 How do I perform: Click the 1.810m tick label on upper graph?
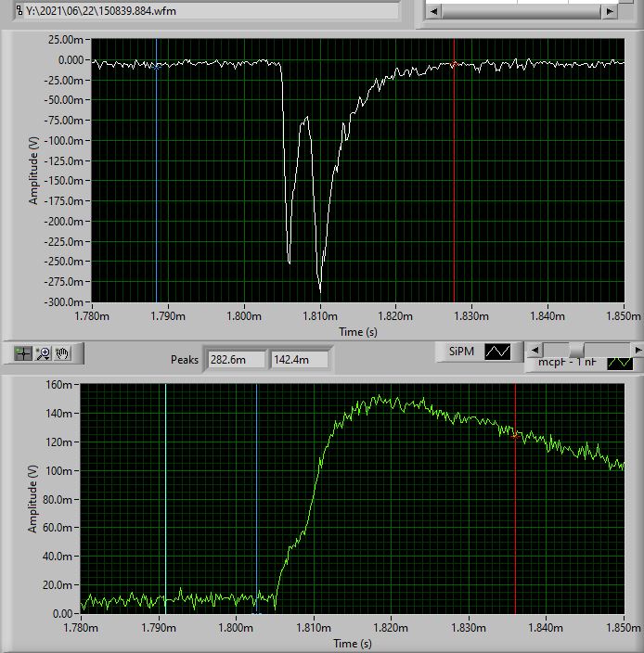320,316
